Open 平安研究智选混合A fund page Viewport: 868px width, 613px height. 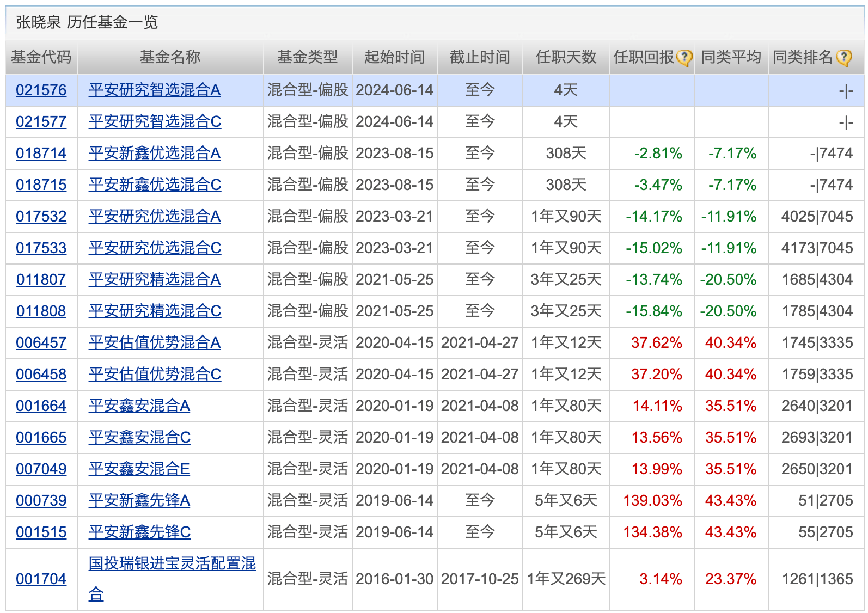click(x=155, y=90)
